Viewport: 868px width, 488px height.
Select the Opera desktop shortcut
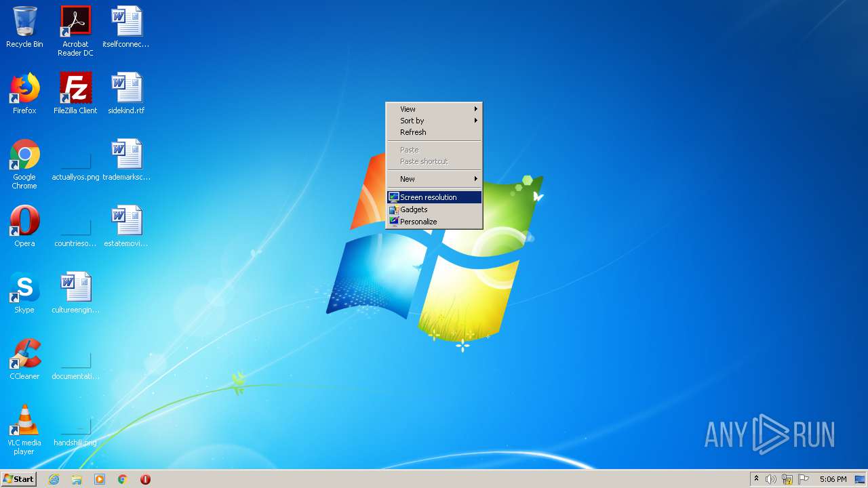click(x=24, y=226)
